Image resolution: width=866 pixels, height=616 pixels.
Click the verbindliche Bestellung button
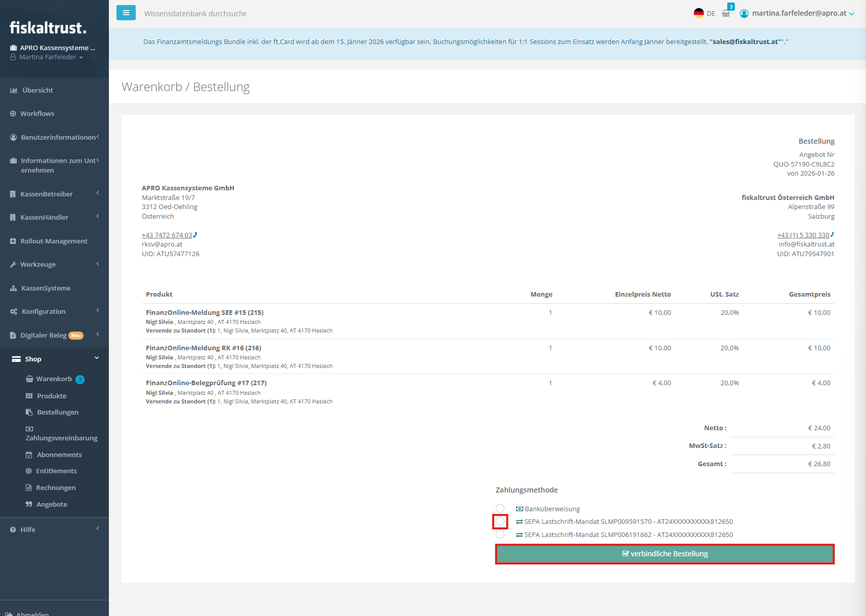coord(664,554)
